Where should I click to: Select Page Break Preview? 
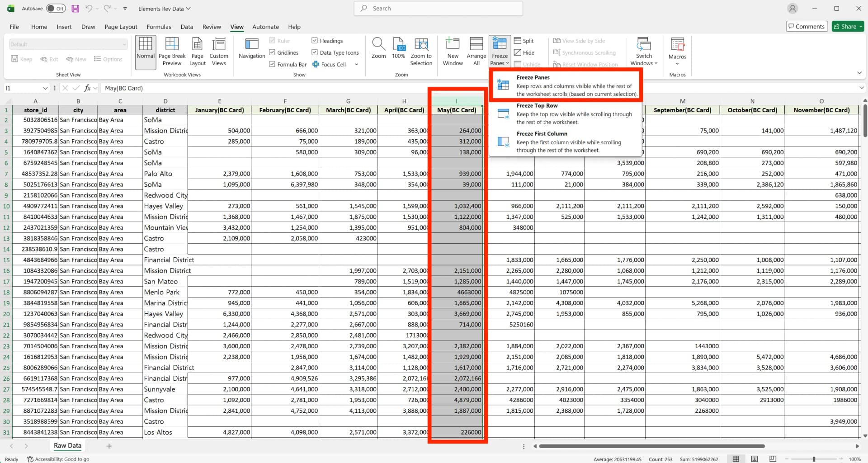(172, 51)
